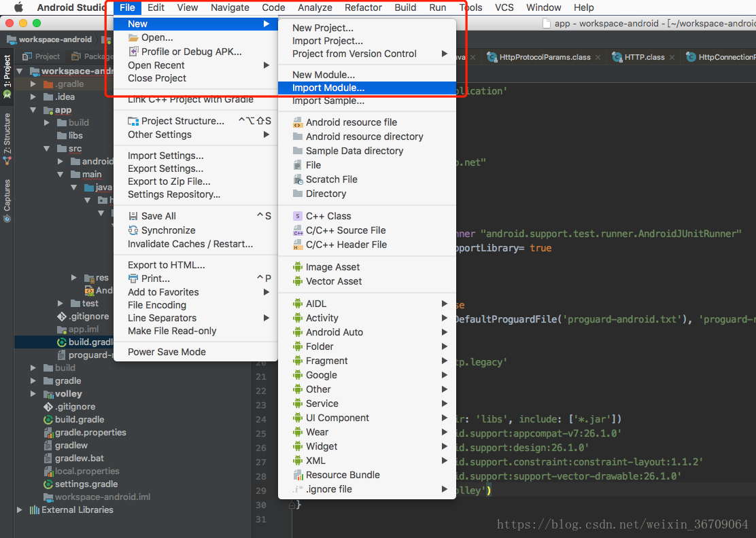Switch to the Project view tab

(41, 56)
